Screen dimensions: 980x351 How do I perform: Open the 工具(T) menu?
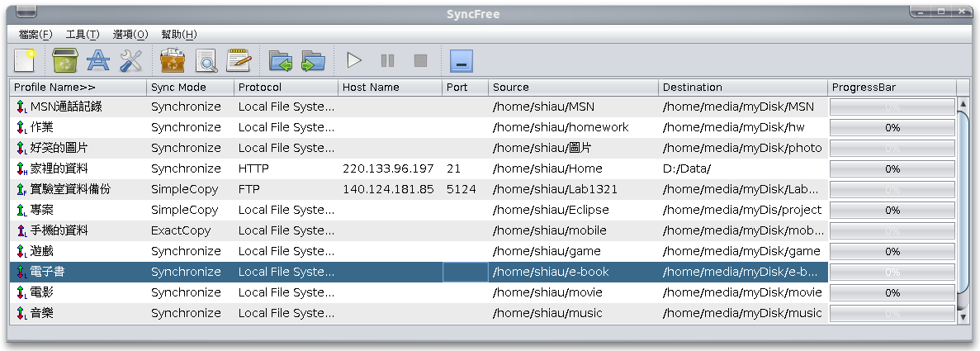pyautogui.click(x=83, y=34)
